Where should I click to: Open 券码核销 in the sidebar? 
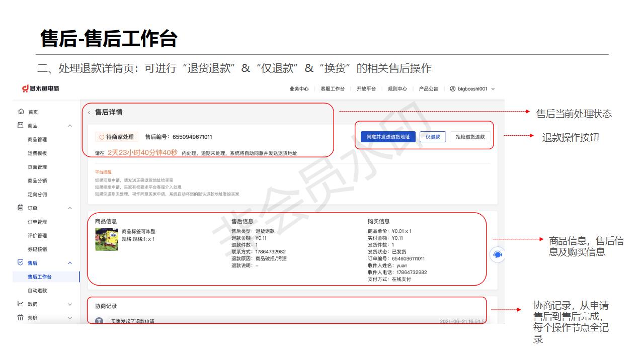[x=37, y=249]
